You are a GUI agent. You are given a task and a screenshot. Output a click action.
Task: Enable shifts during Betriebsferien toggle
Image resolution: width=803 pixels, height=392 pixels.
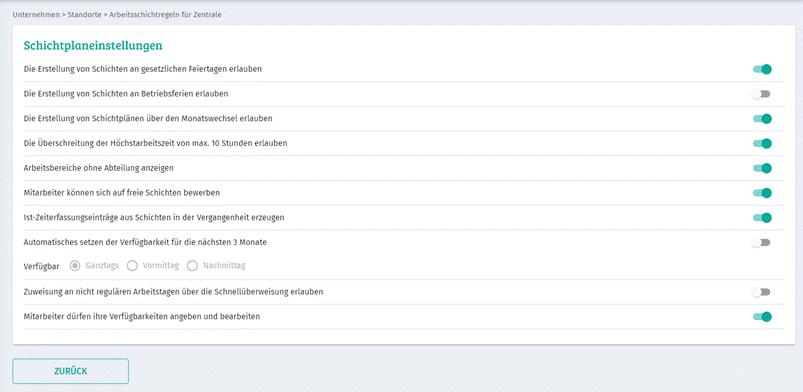click(x=761, y=94)
